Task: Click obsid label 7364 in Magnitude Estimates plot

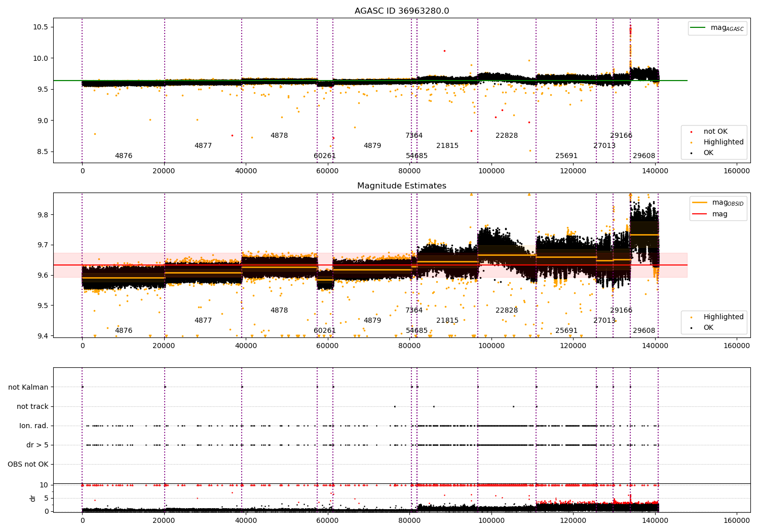Action: coord(414,311)
